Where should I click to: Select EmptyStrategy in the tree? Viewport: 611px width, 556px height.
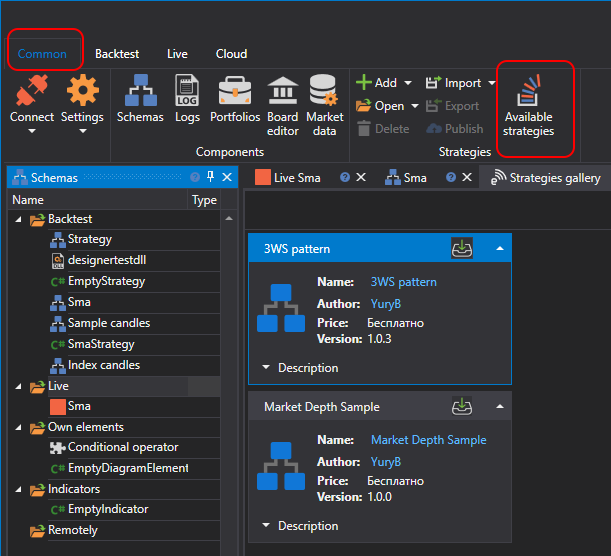pos(106,281)
